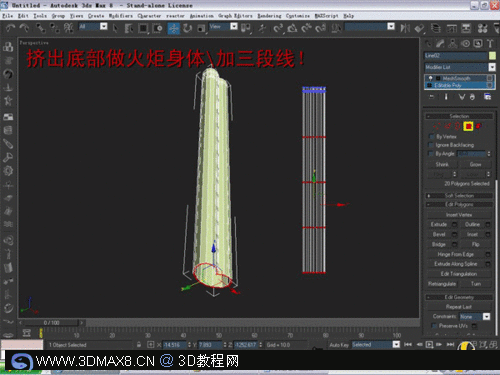
Task: Activate the Select and Link tool
Action: coord(40,29)
